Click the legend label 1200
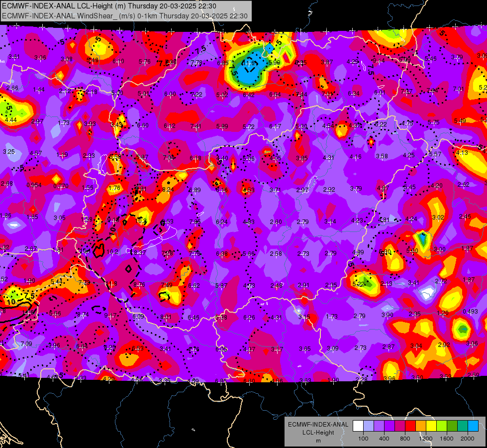This screenshot has height=448, width=487. [426, 439]
